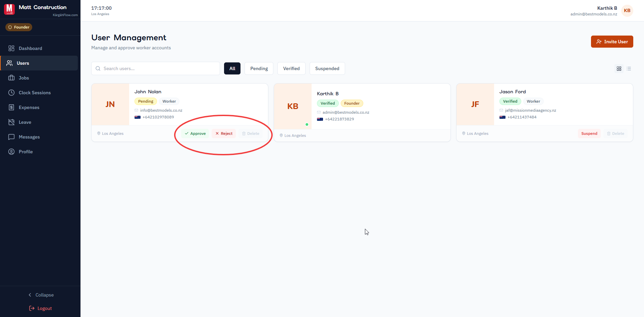Click Jason Ford's Verified badge
This screenshot has height=317, width=644.
pos(510,101)
